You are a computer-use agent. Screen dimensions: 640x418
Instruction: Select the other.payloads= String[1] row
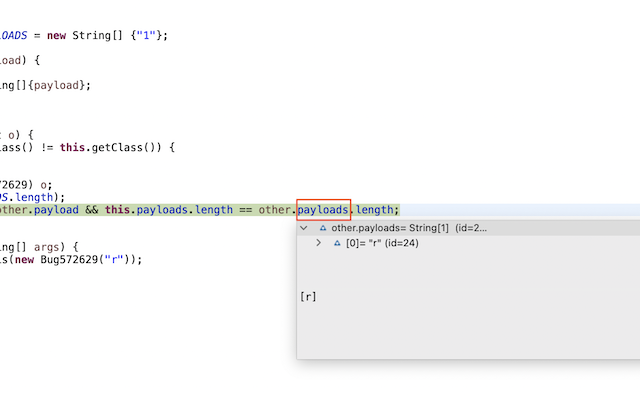pos(468,228)
